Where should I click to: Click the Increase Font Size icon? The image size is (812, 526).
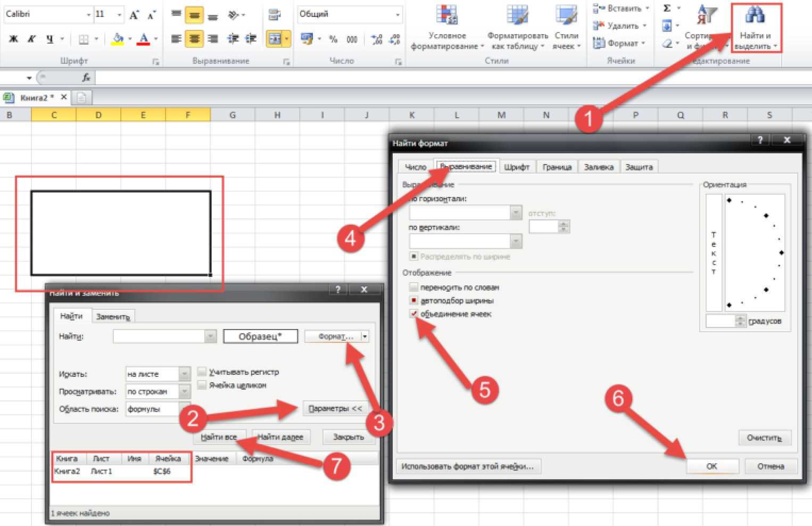pyautogui.click(x=135, y=15)
